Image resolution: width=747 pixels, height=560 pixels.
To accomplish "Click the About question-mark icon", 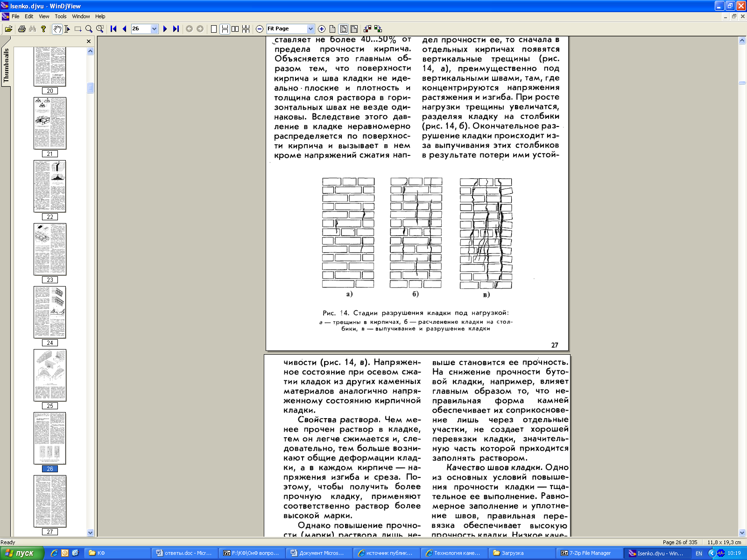I will pos(43,29).
